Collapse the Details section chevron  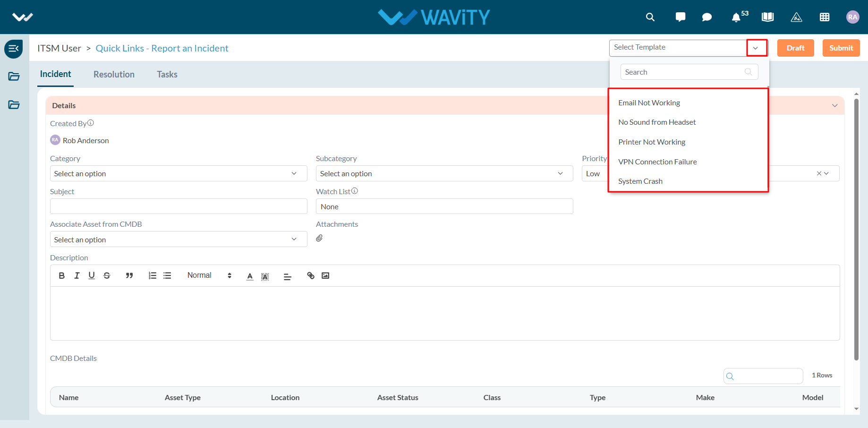[x=835, y=105]
